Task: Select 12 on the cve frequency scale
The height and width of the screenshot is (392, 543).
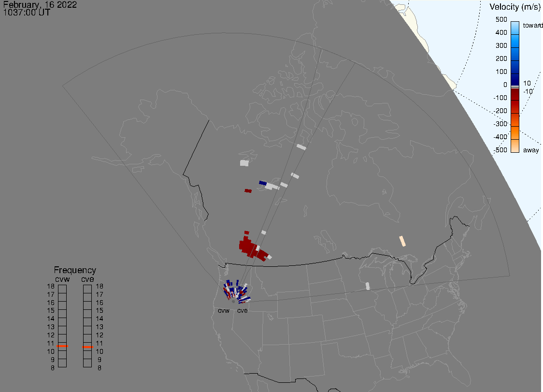Action: pos(100,335)
